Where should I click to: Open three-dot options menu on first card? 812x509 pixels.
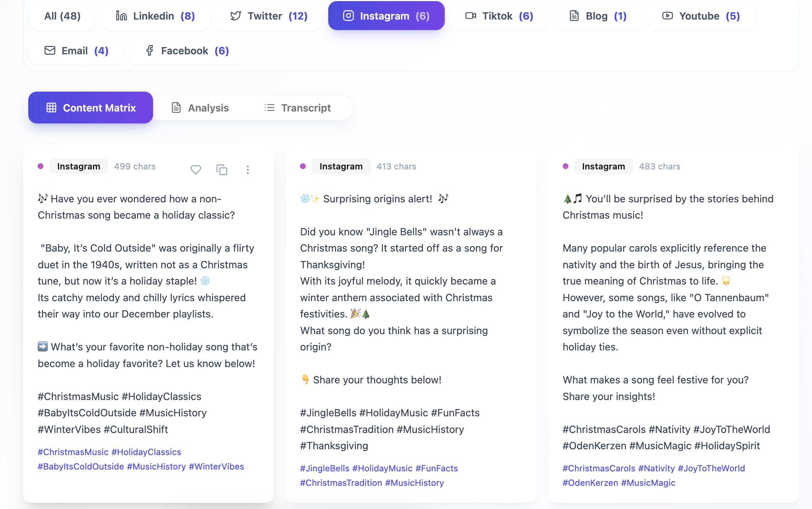(248, 169)
